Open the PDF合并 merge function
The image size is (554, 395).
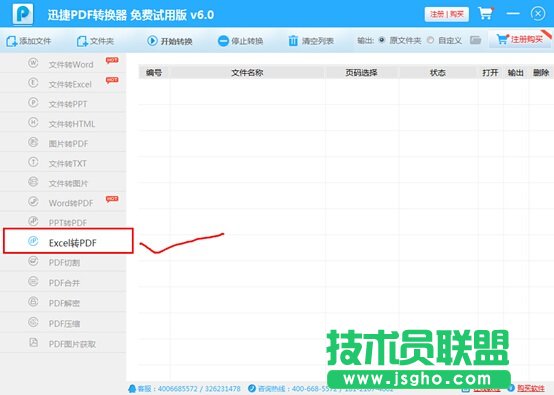tap(63, 282)
